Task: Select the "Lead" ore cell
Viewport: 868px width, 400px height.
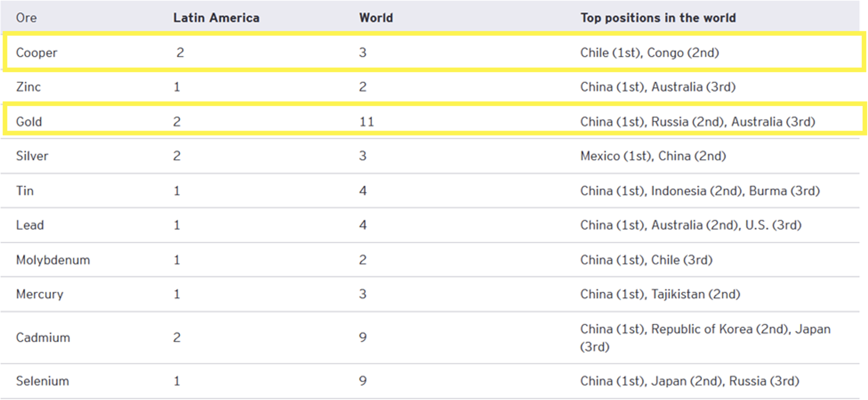Action: [30, 225]
